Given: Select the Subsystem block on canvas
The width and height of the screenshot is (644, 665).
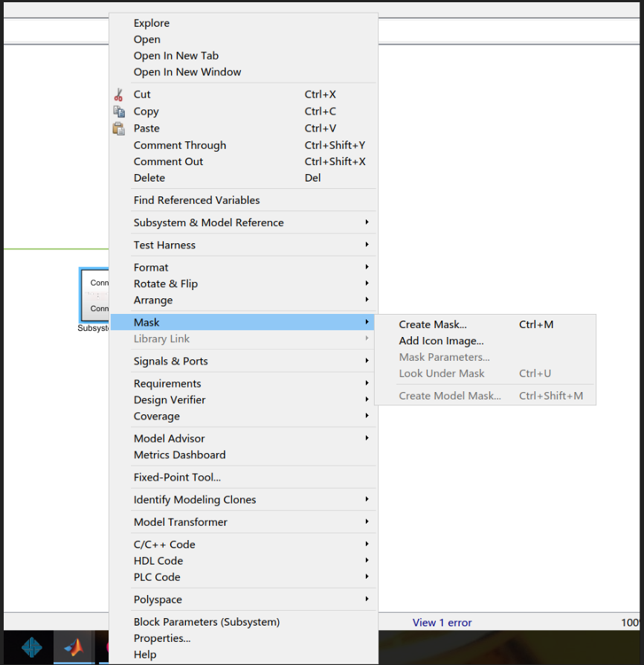Looking at the screenshot, I should (x=94, y=295).
